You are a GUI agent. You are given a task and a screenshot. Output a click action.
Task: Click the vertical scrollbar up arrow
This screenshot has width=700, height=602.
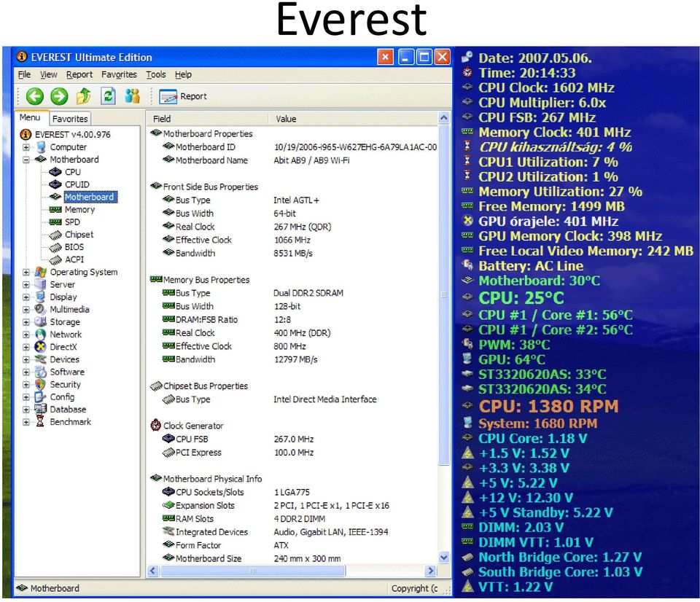click(444, 118)
